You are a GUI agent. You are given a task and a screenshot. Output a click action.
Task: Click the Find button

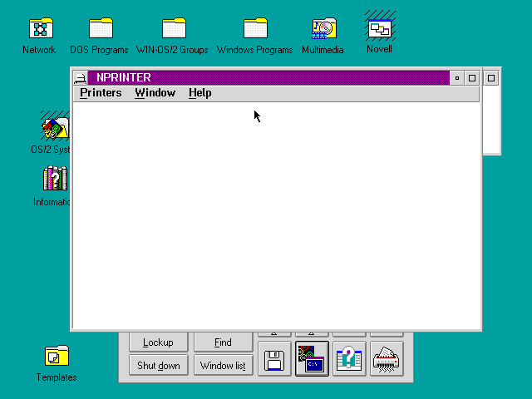point(224,342)
